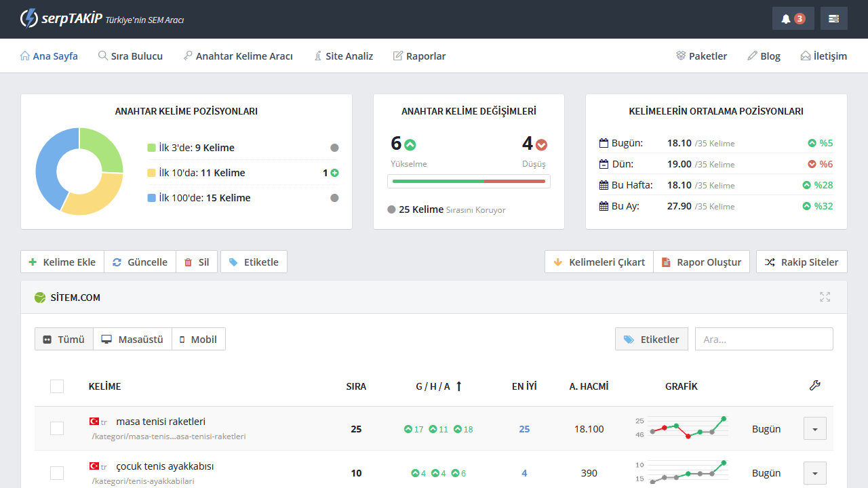Open the notifications bell icon
868x488 pixels.
tap(793, 19)
